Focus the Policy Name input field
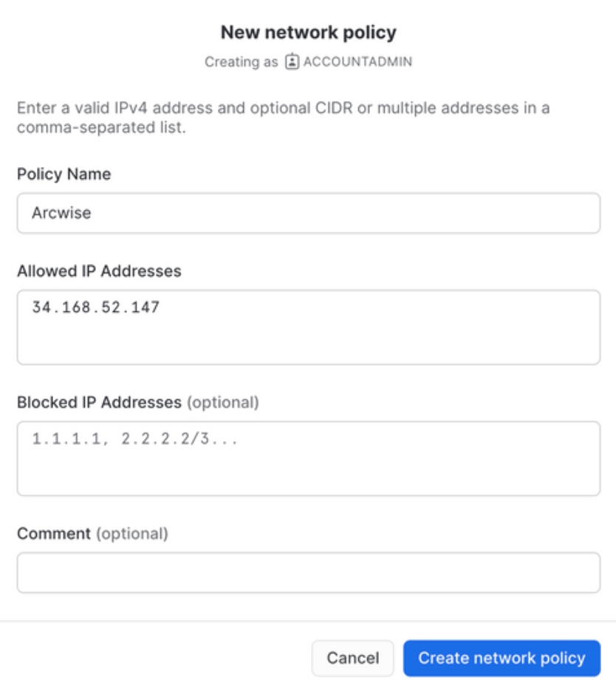 click(308, 214)
